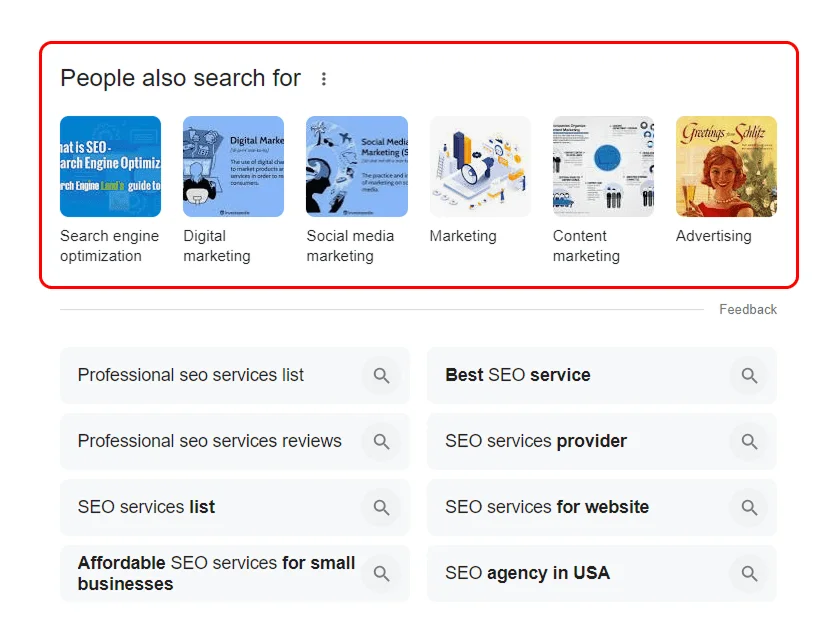
Task: Click the magnifier icon next to Professional seo services reviews
Action: 381,441
